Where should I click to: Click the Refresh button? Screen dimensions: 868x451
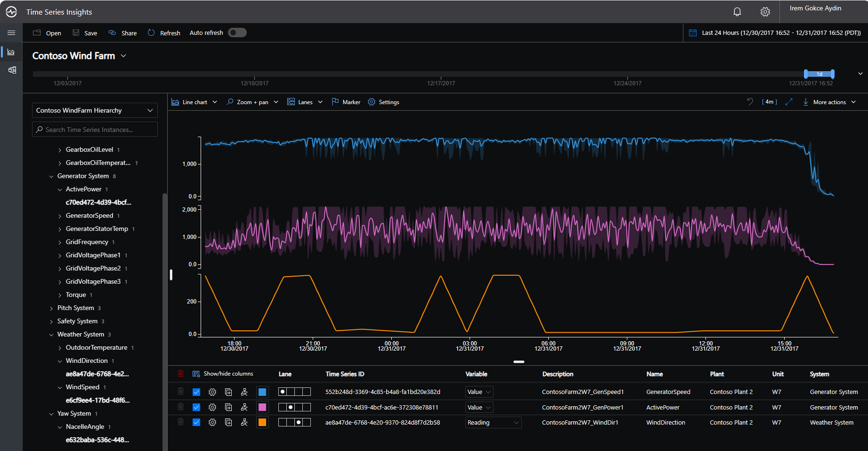tap(164, 33)
